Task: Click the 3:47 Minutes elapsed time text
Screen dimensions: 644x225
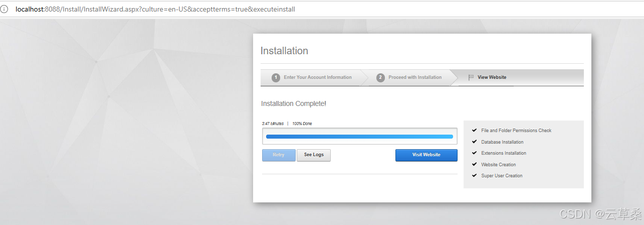Action: tap(273, 124)
